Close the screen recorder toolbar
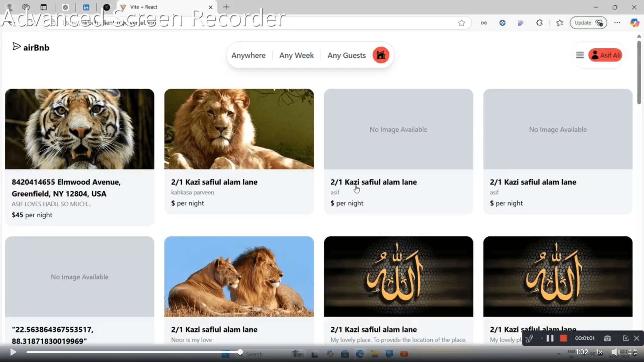Viewport: 644px width, 362px height. tap(637, 338)
